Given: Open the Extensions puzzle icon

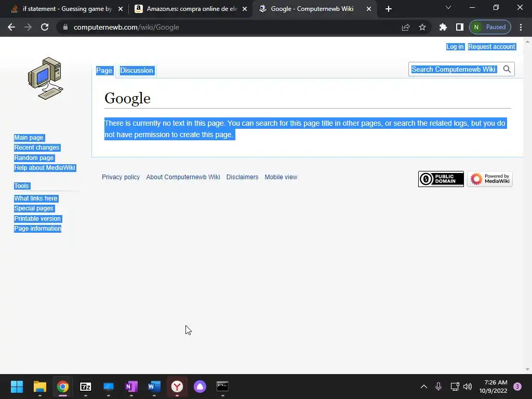Looking at the screenshot, I should 443,27.
